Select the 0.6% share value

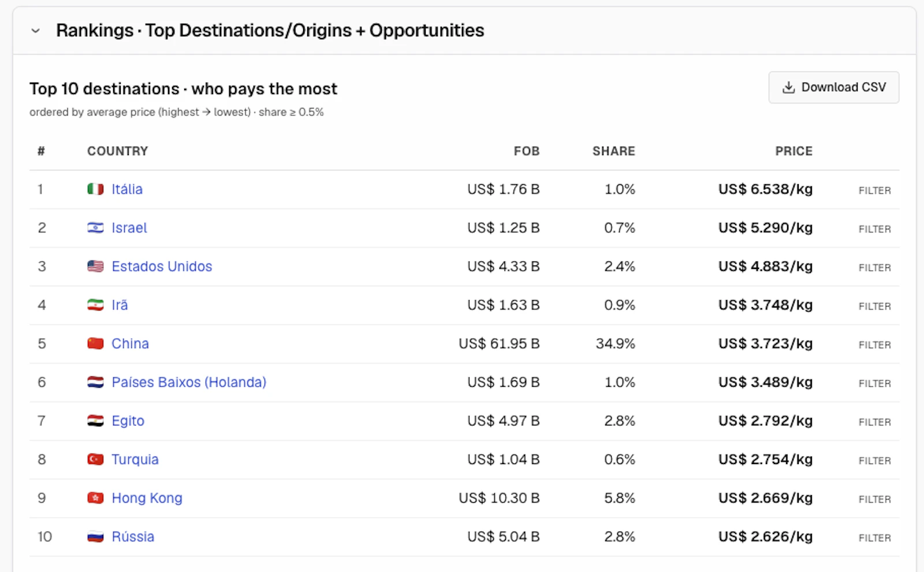tap(620, 459)
